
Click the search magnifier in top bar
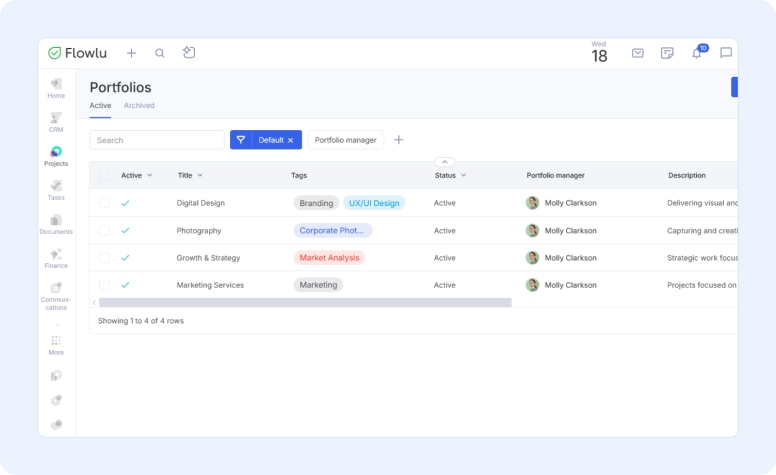point(160,53)
